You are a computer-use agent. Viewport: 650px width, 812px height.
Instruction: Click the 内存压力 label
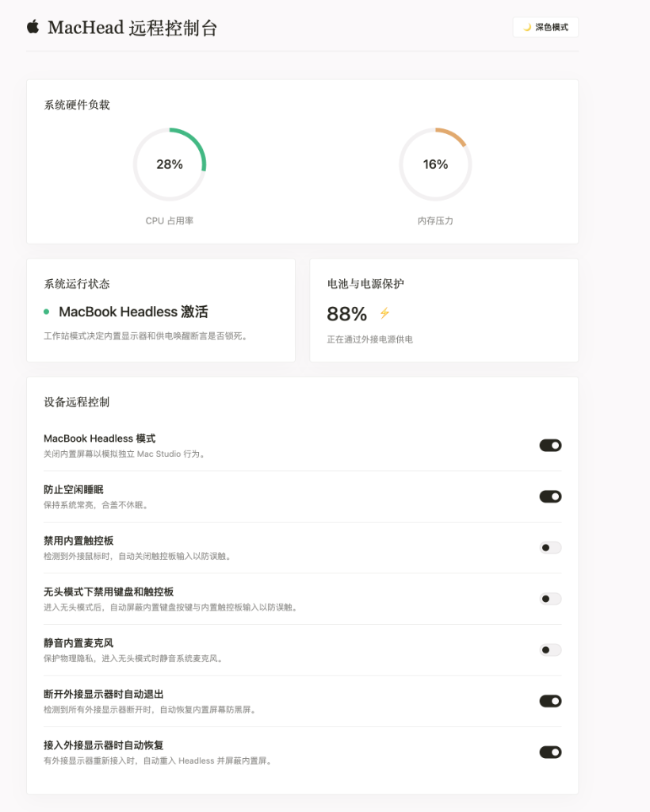click(435, 220)
